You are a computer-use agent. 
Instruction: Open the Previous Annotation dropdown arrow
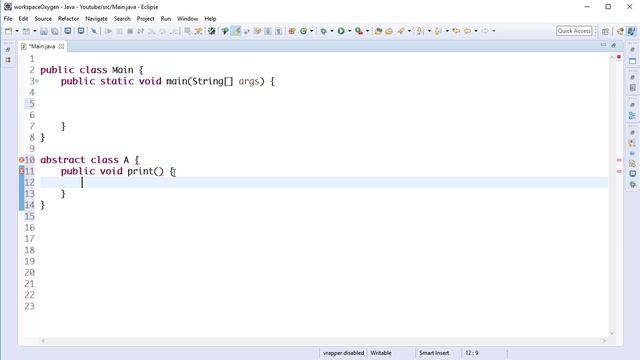click(447, 31)
